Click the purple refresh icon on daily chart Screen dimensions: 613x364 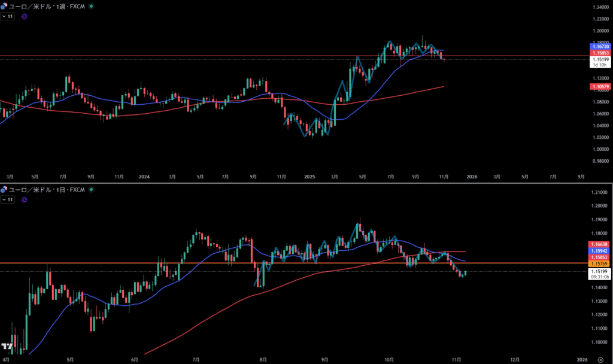click(24, 200)
